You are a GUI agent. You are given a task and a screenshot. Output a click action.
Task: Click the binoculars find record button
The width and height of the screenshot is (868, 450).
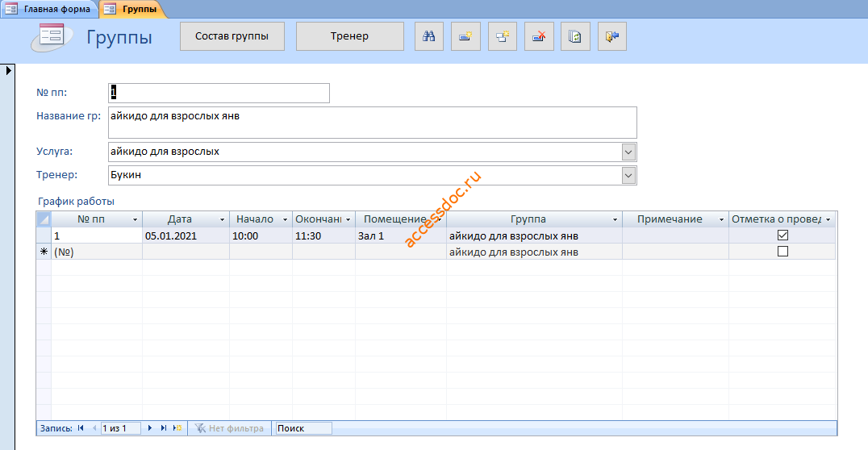[x=429, y=36]
